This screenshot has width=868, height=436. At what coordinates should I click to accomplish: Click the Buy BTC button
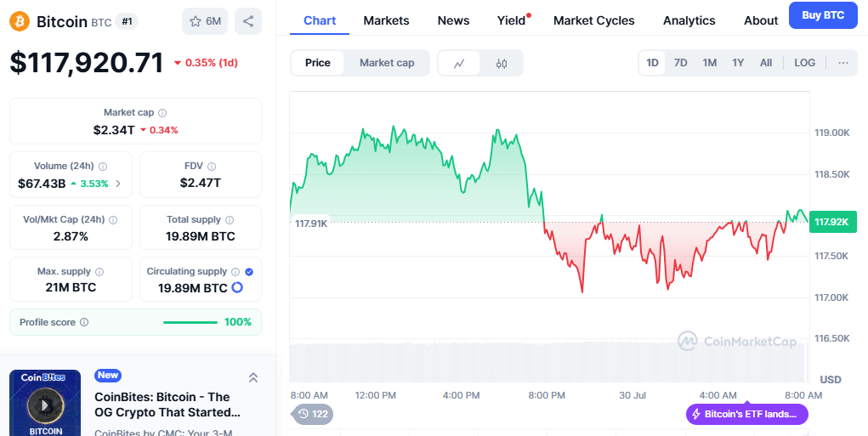tap(823, 15)
